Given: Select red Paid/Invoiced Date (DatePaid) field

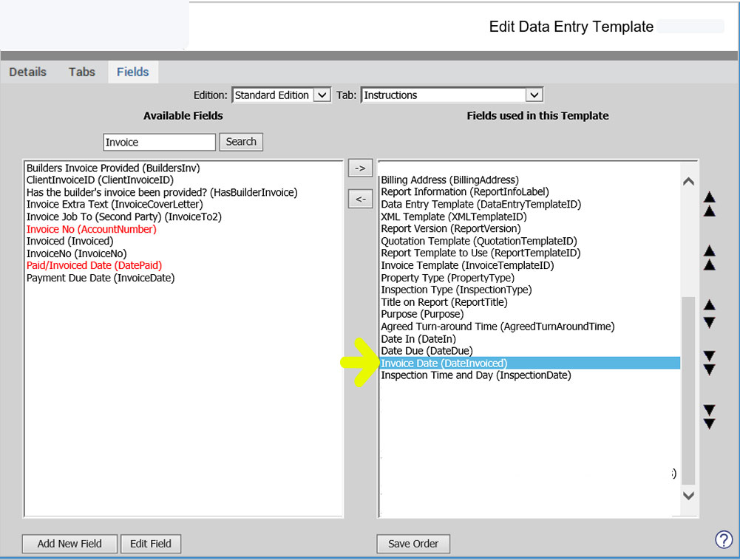Looking at the screenshot, I should point(94,265).
